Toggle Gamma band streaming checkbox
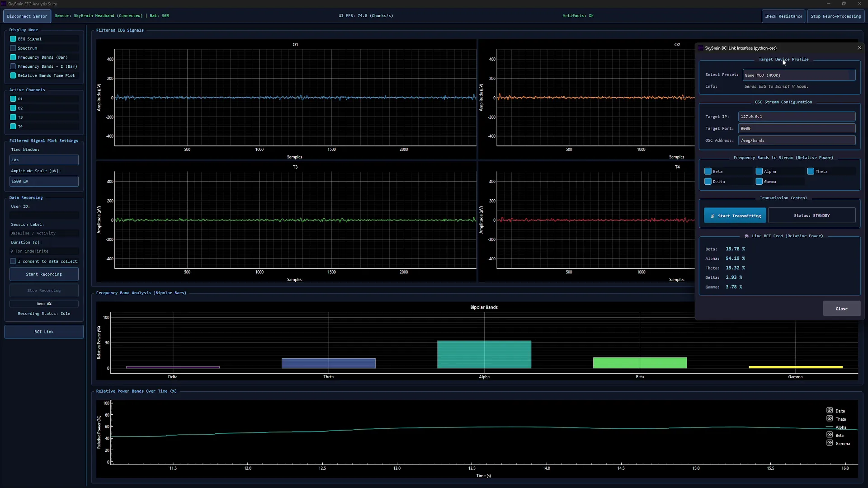Screen dimensions: 868x488 (x=759, y=182)
